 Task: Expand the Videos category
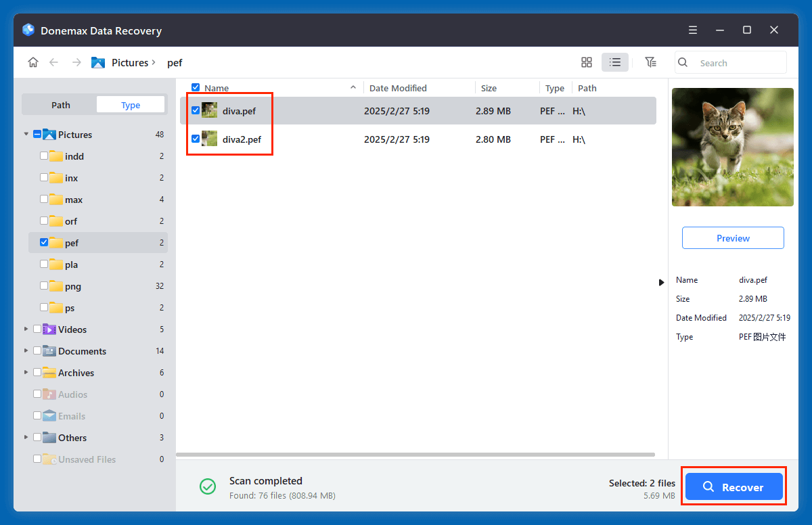tap(26, 329)
